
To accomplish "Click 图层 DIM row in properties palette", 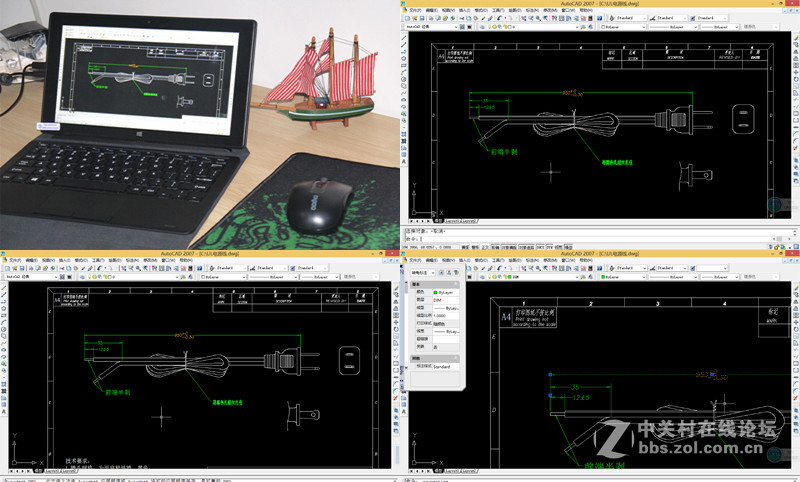I will [x=437, y=300].
